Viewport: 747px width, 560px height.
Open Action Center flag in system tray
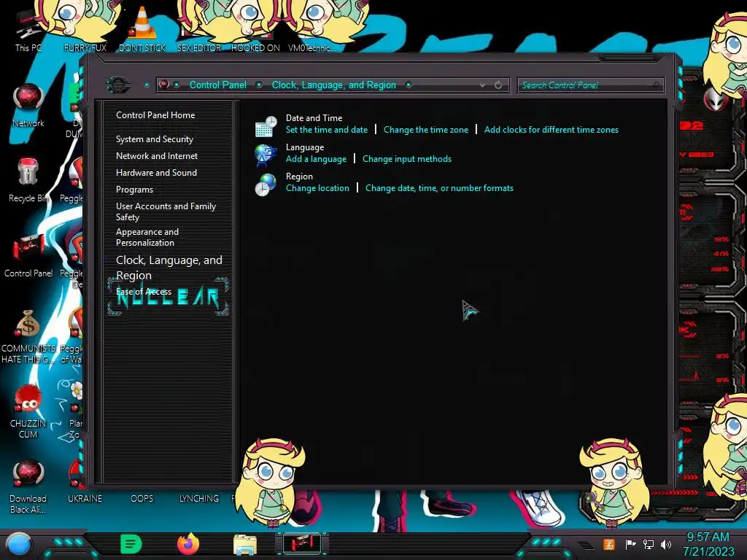coord(630,544)
